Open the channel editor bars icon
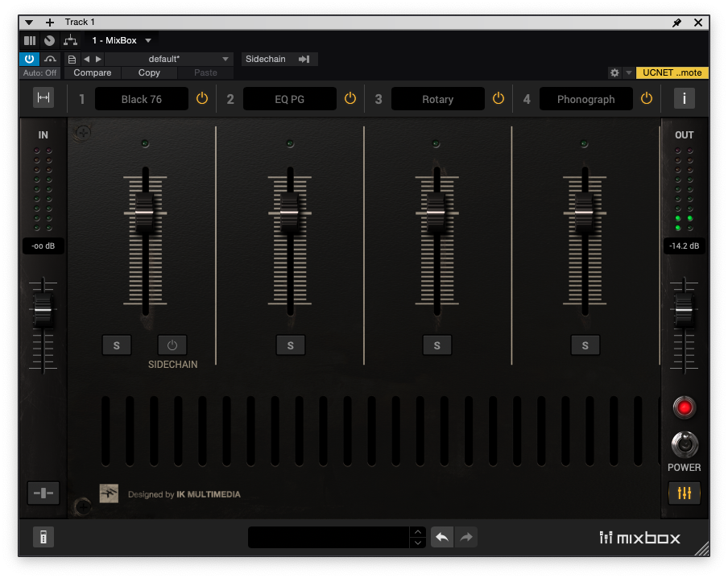This screenshot has width=728, height=578. 30,41
